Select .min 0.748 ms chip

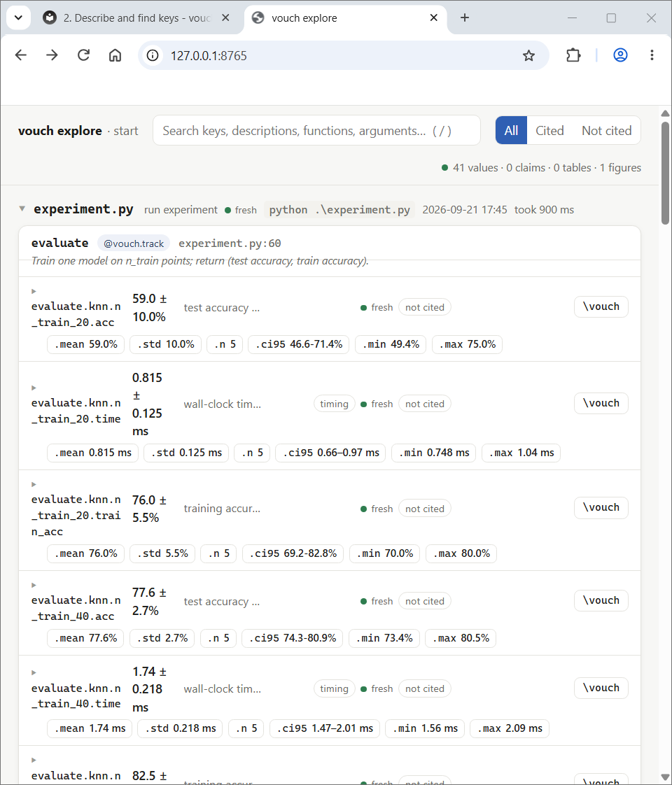point(433,453)
